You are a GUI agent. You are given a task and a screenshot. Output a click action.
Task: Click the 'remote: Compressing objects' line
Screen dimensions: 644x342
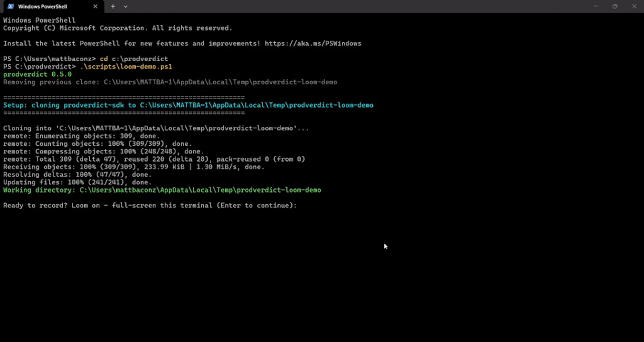104,152
